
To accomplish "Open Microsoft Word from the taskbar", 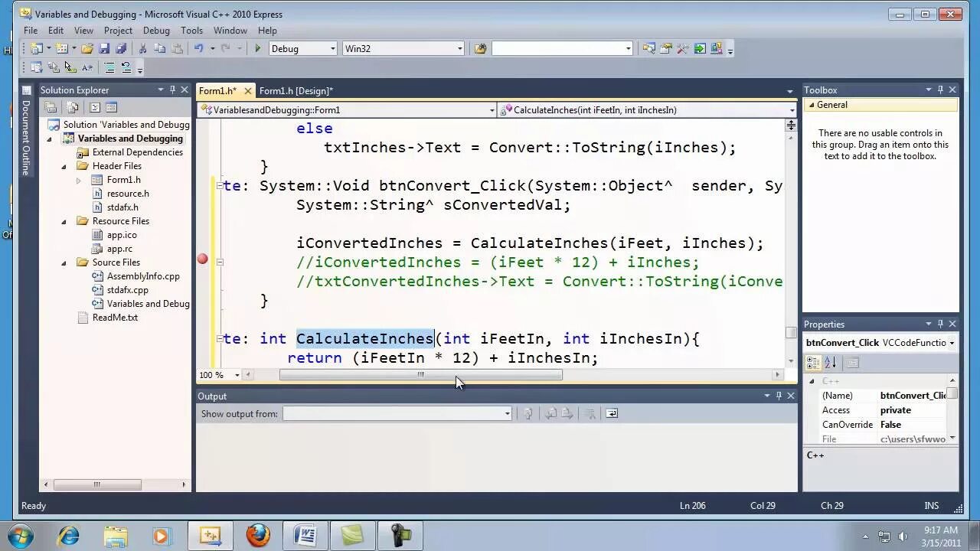I will click(305, 535).
